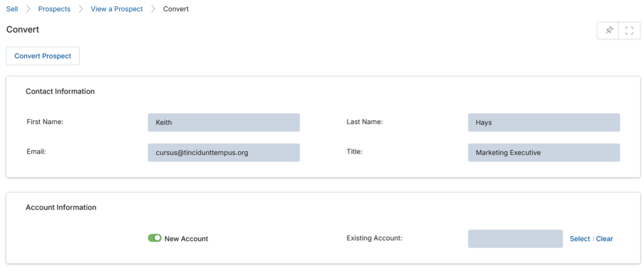644x271 pixels.
Task: Click the Existing Account label
Action: 374,238
